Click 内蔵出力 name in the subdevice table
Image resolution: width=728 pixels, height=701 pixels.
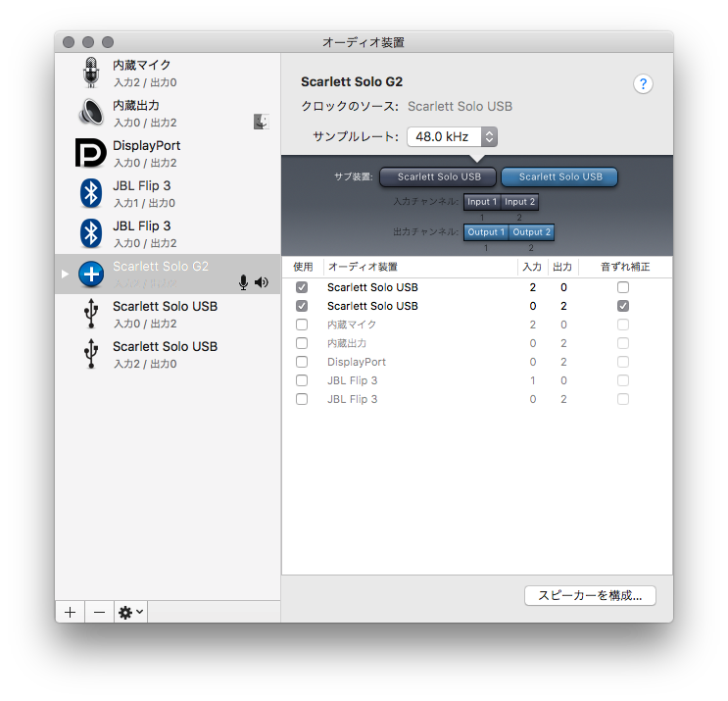(x=347, y=343)
